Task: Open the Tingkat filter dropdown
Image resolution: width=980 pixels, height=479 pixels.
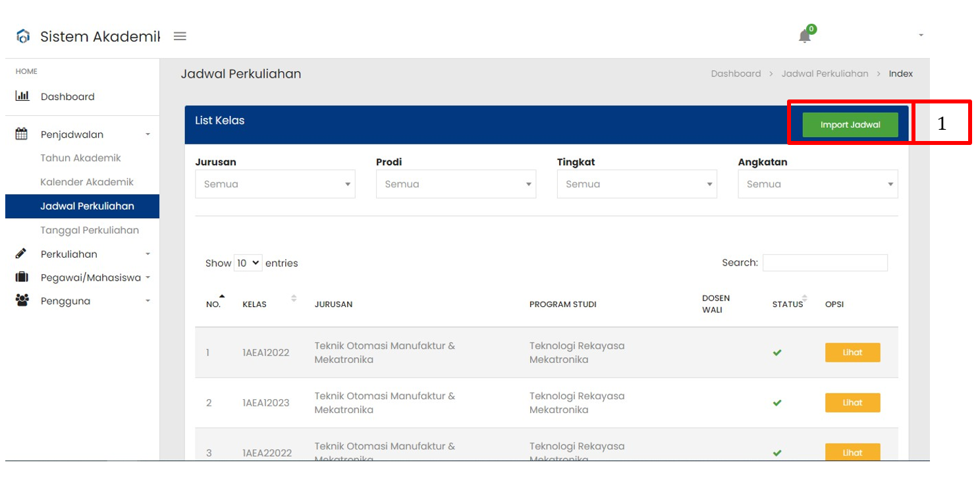Action: tap(637, 184)
